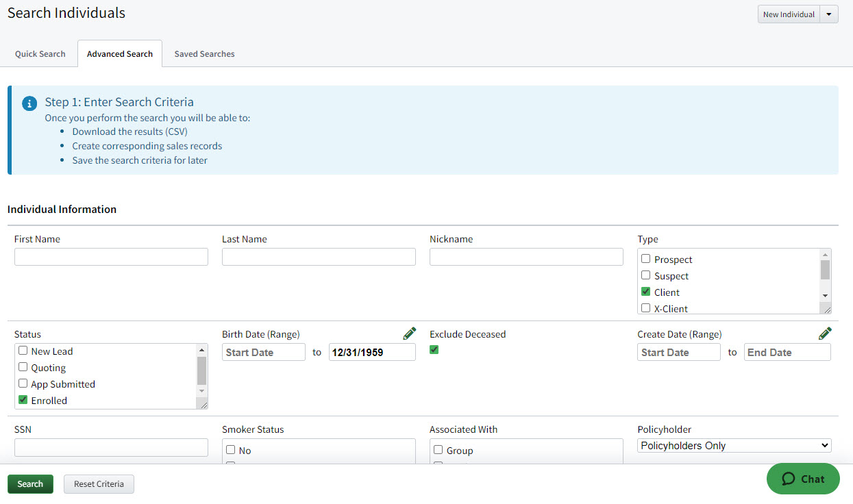This screenshot has height=504, width=853.
Task: Click the Type list resize handle
Action: [x=827, y=310]
